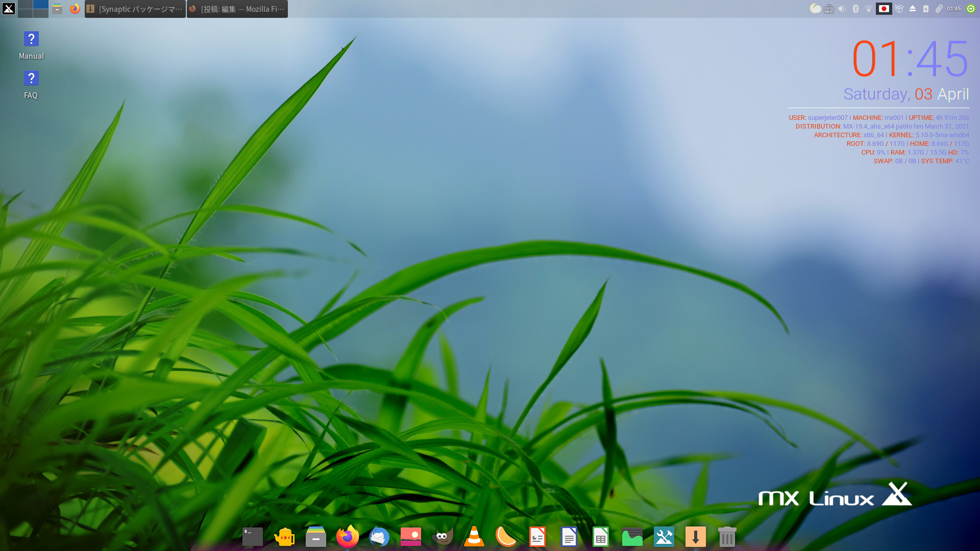
Task: Toggle the Japanese keyboard layout flag indicator
Action: [x=884, y=9]
